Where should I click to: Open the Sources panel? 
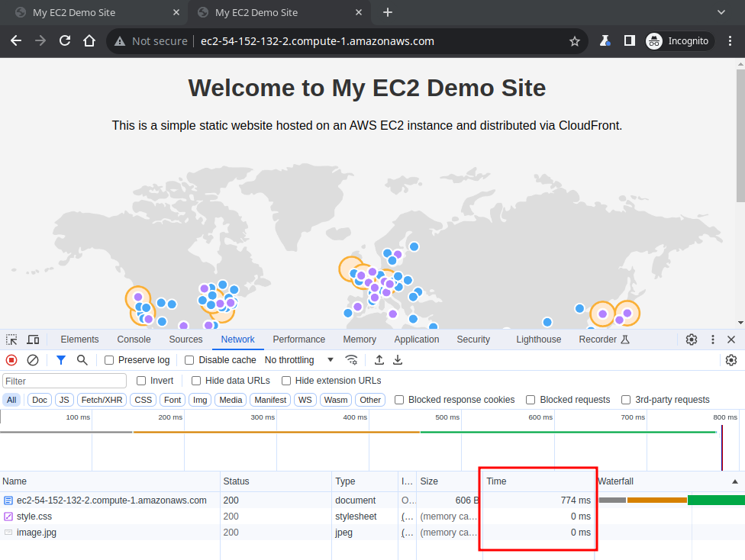click(x=185, y=340)
